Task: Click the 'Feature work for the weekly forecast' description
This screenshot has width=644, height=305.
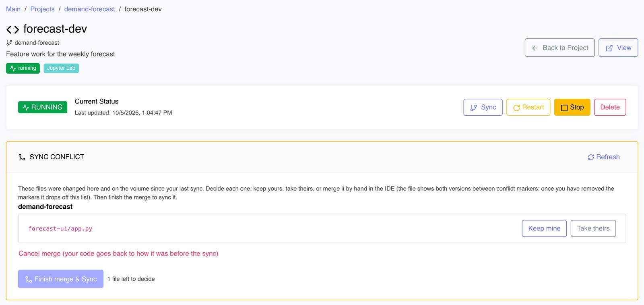Action: (60, 54)
